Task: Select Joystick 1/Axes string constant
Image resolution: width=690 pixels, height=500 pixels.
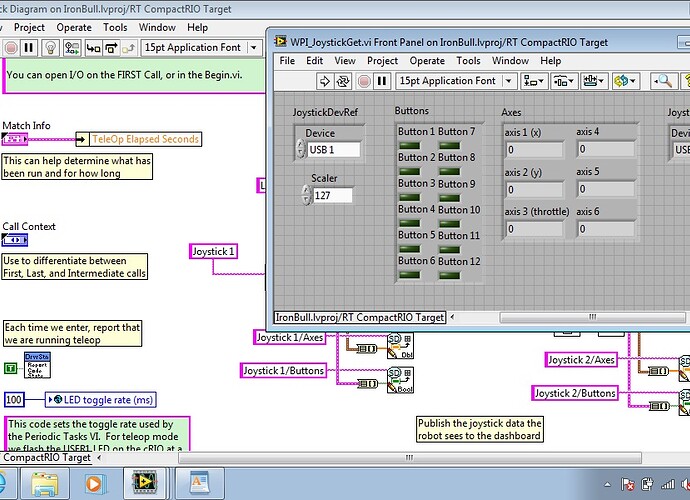Action: [290, 338]
